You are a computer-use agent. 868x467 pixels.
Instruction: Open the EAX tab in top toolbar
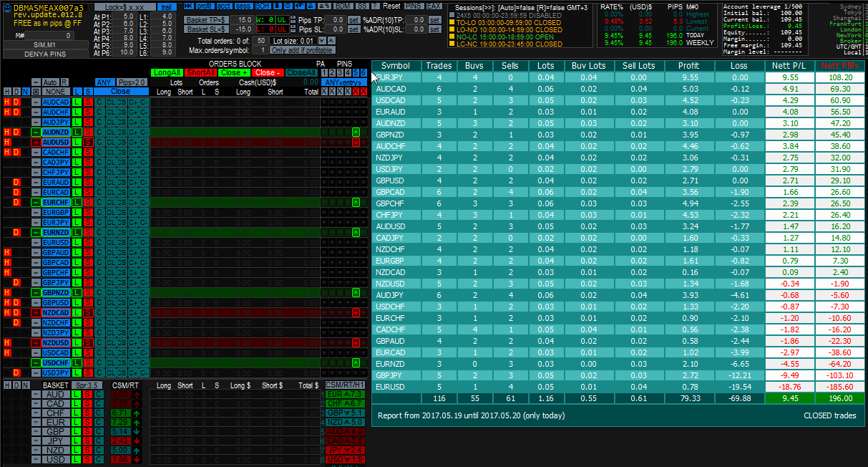(x=434, y=6)
